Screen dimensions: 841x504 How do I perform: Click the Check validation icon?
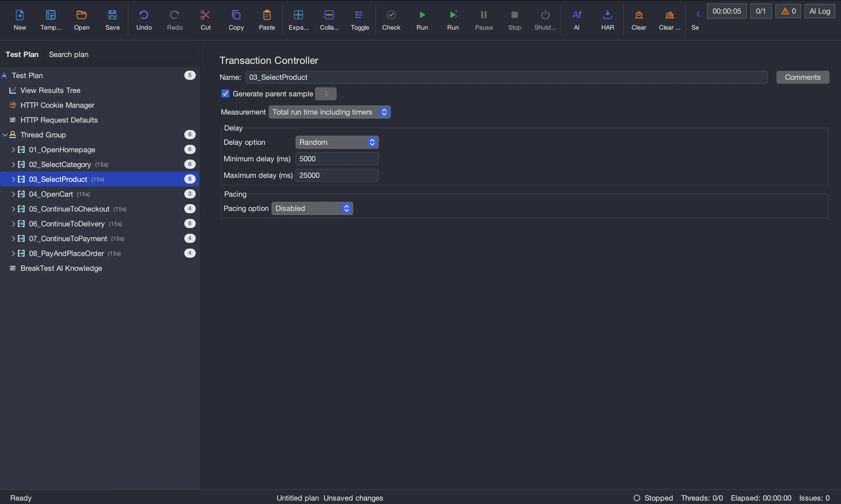click(x=391, y=15)
